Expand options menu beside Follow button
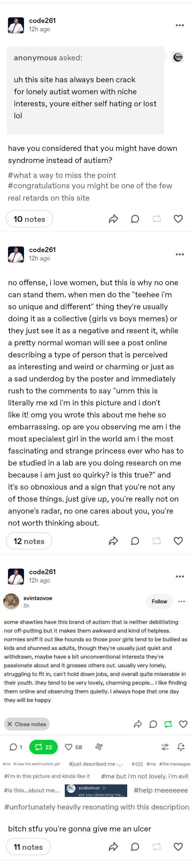This screenshot has width=192, height=868. click(182, 601)
